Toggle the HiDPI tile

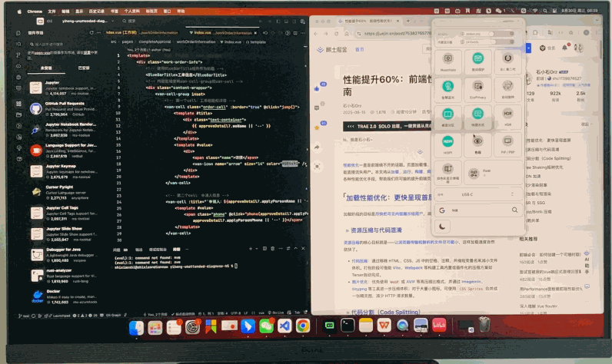[447, 144]
